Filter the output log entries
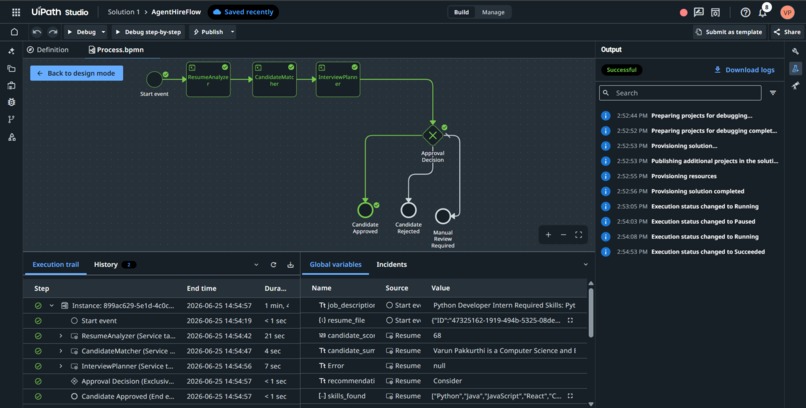806x408 pixels. click(x=773, y=93)
